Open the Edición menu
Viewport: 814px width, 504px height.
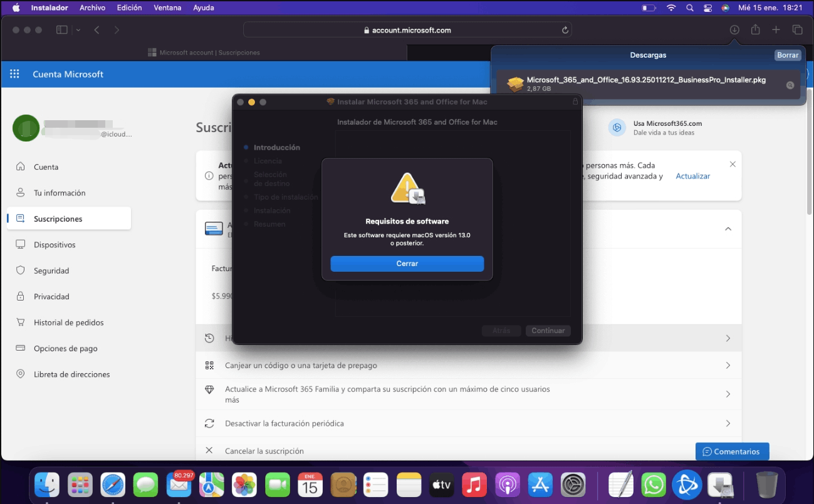pos(130,8)
